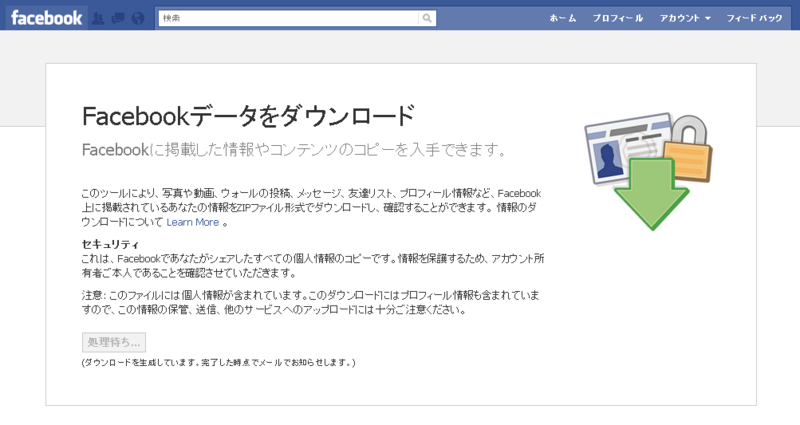
Task: Click the セキュリティ section heading
Action: coord(110,244)
